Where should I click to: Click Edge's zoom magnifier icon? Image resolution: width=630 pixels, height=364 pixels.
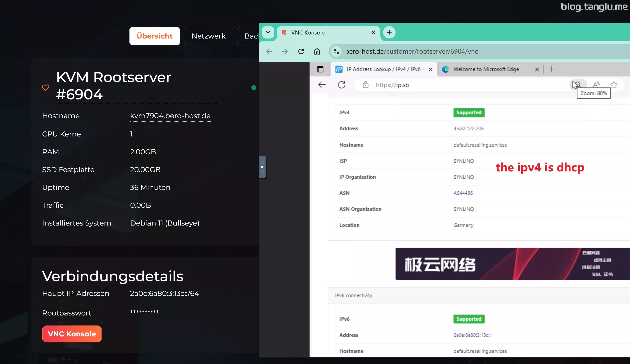(x=578, y=85)
